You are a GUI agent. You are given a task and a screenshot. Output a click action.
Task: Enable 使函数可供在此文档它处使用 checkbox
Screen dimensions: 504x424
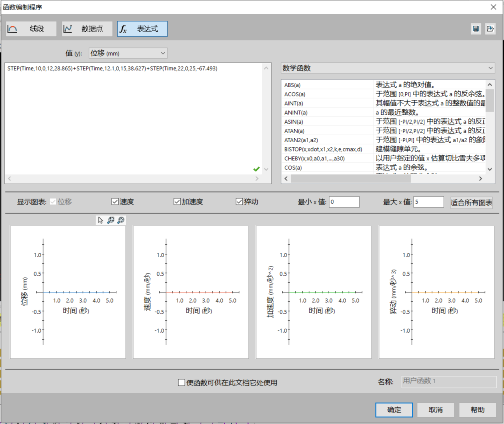tap(182, 383)
